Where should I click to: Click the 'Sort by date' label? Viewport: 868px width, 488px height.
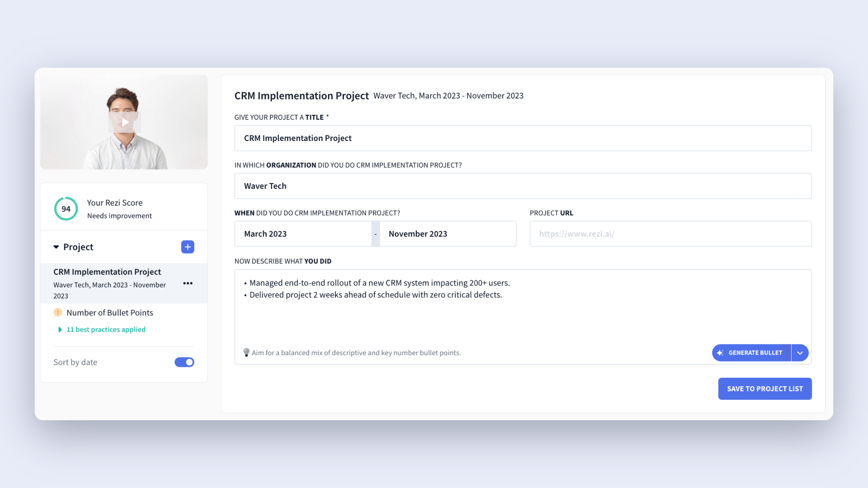[x=75, y=362]
